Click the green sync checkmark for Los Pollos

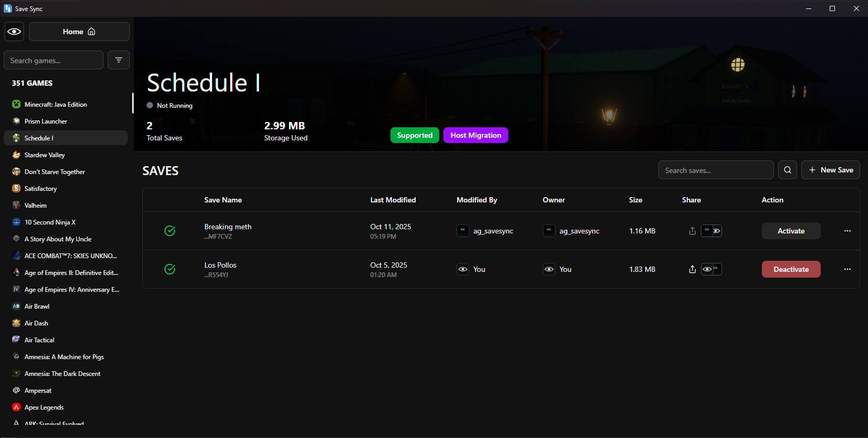[x=170, y=269]
